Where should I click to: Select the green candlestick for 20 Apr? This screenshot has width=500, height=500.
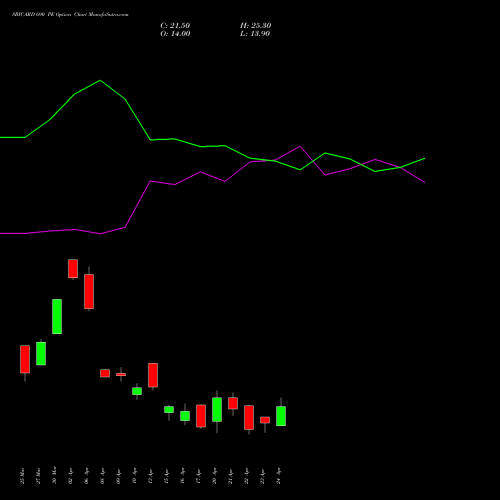pyautogui.click(x=217, y=409)
